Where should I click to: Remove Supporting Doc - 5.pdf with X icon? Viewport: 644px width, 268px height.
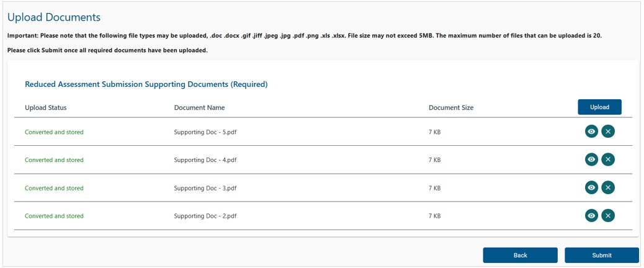[608, 132]
